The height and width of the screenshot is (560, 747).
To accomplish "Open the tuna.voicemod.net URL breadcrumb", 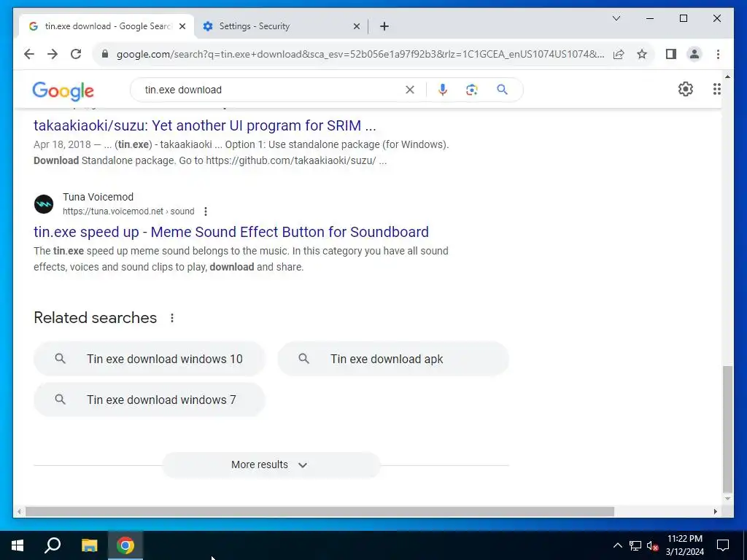I will coord(128,211).
